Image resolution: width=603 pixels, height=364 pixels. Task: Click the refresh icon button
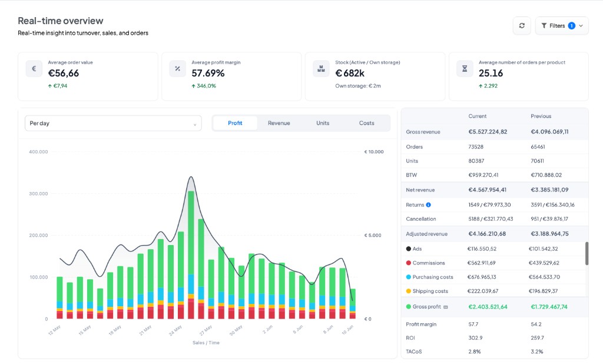[522, 26]
